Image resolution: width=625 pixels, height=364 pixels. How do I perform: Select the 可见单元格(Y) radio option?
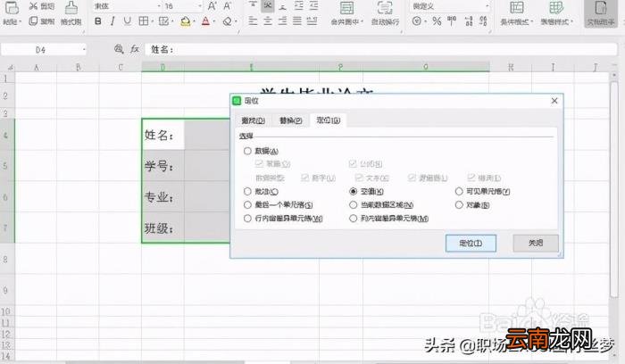459,192
